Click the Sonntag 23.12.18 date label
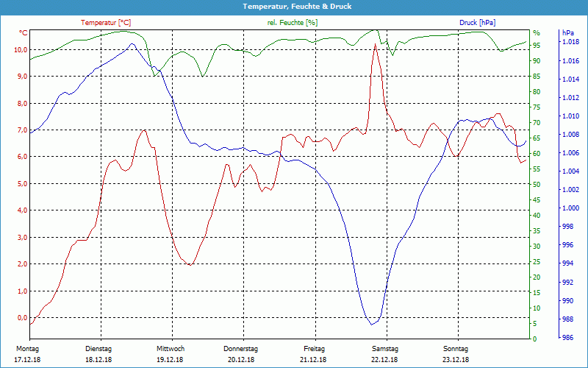588x368 pixels. (456, 354)
